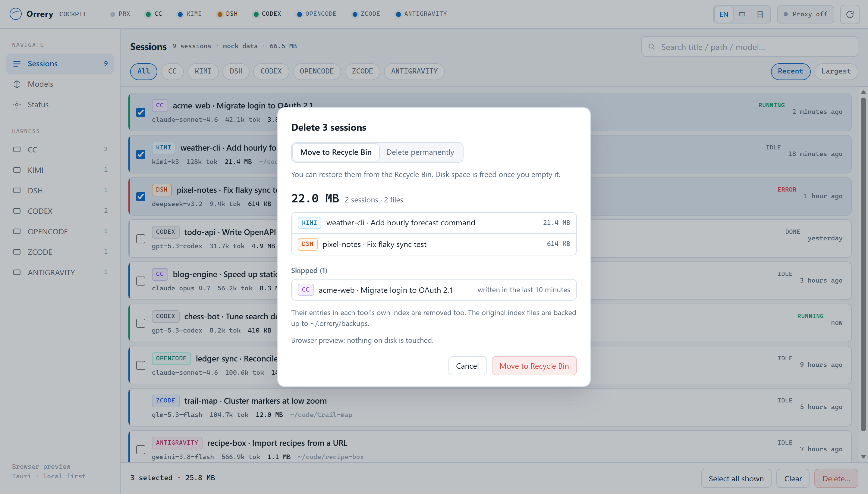Click the Models icon in sidebar
The height and width of the screenshot is (494, 868).
click(x=17, y=84)
